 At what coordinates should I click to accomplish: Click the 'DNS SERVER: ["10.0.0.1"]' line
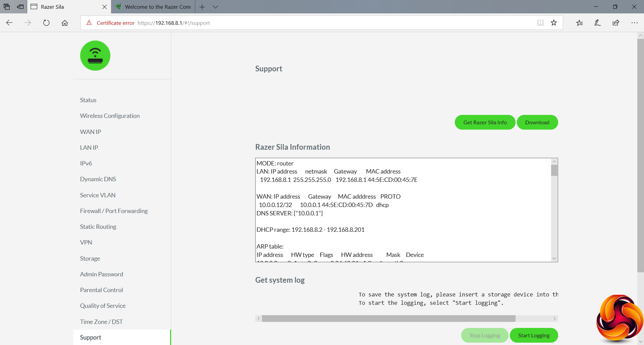(290, 213)
